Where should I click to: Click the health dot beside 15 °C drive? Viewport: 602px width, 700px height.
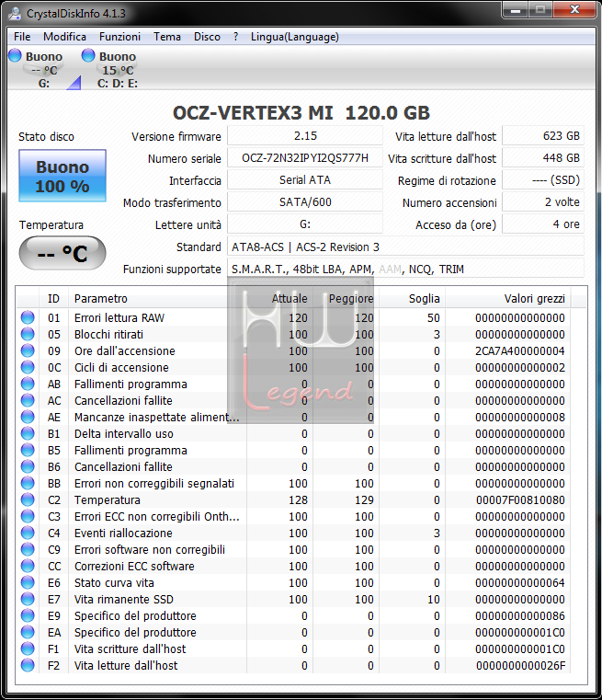tap(88, 55)
